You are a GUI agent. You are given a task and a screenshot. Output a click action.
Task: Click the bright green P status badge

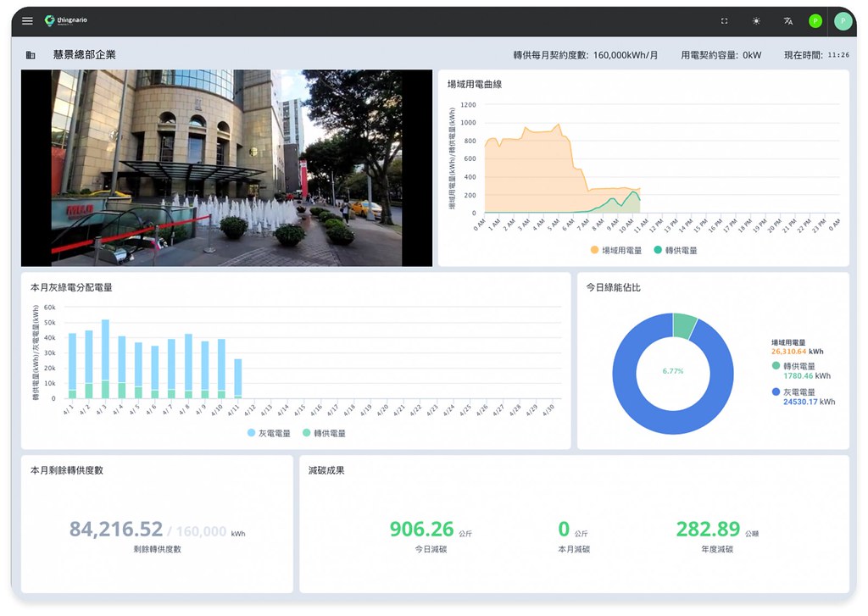815,21
